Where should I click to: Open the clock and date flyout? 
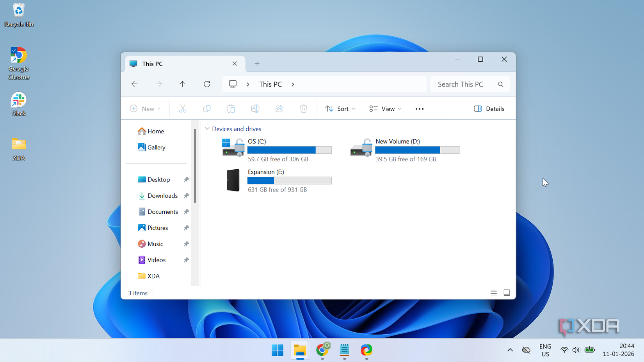619,350
